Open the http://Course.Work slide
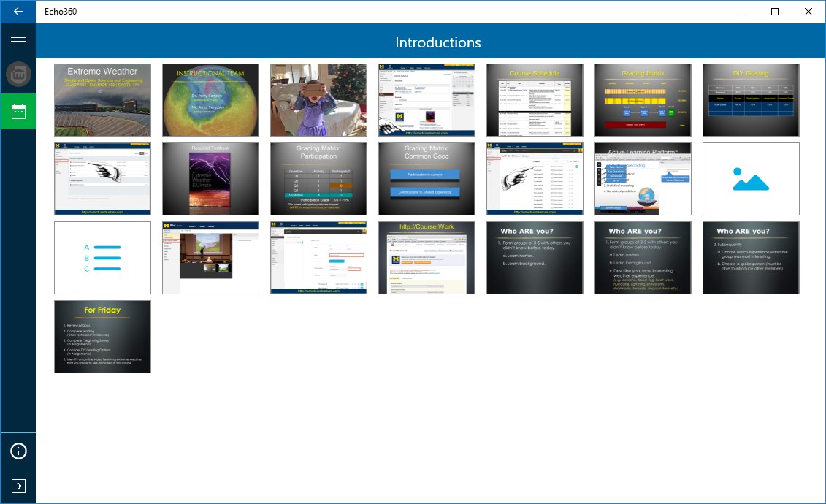Screen dimensions: 826x504 (x=427, y=258)
